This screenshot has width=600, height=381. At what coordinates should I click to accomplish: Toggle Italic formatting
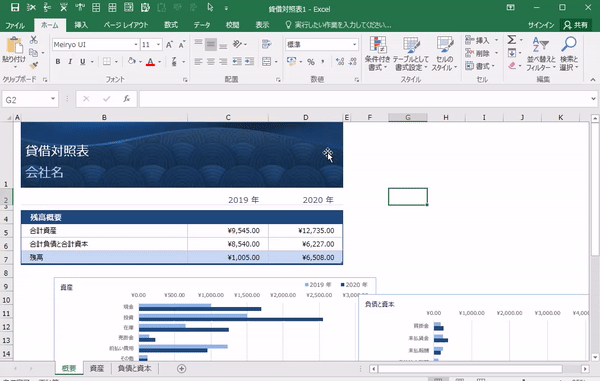click(70, 62)
